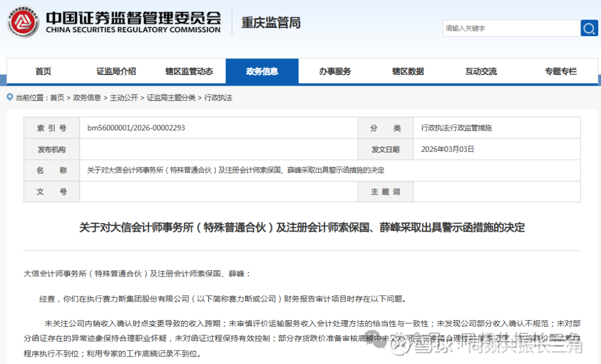Click the 中国证券监督管理委员会 title text

tap(134, 18)
